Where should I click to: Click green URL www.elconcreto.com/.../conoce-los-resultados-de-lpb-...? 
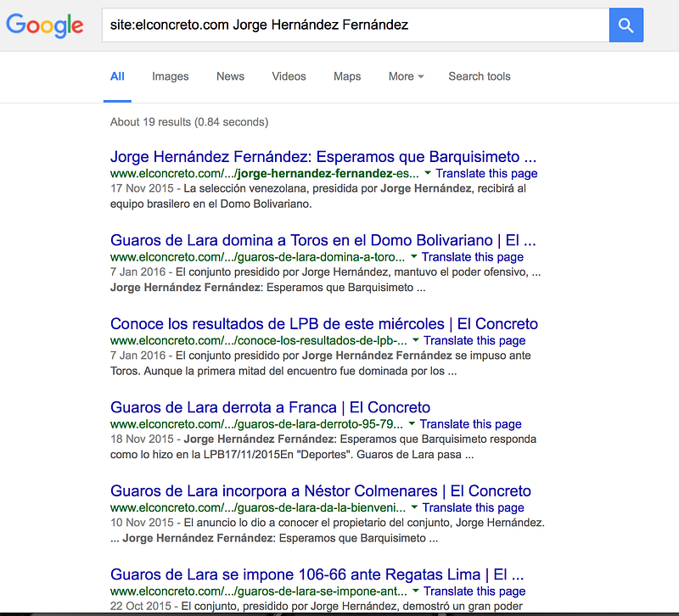[x=259, y=341]
